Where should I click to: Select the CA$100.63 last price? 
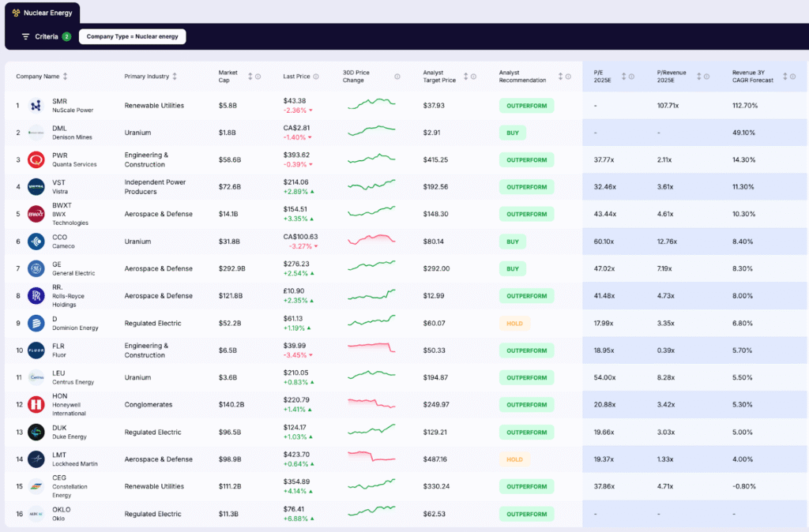(300, 237)
